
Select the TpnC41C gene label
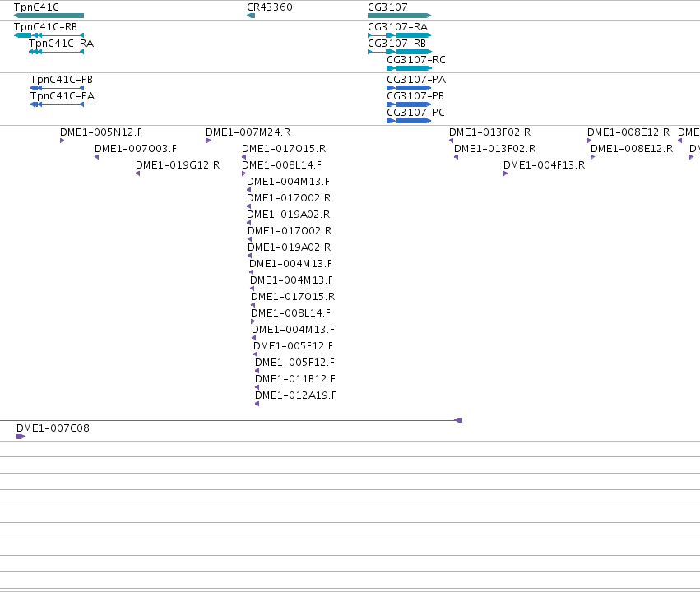click(x=36, y=7)
